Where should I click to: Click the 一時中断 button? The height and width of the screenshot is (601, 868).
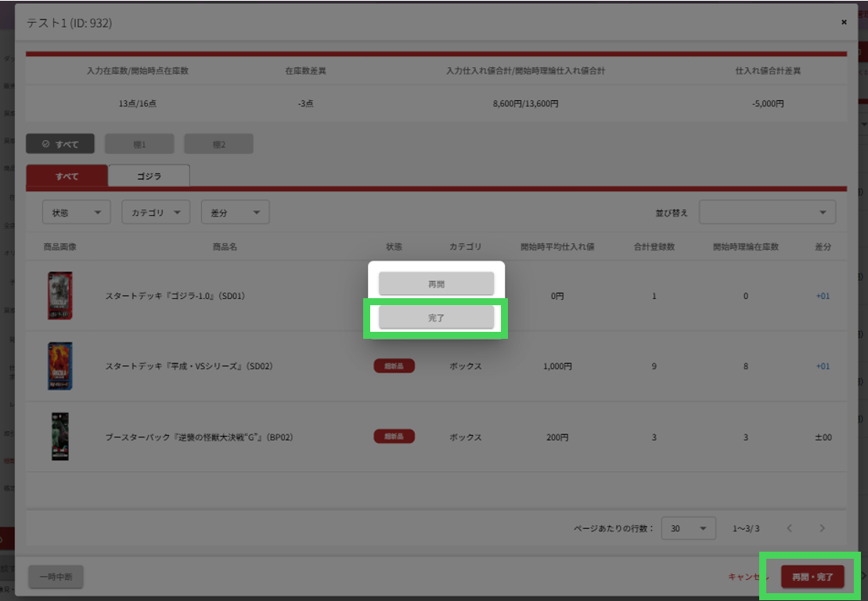(x=56, y=577)
